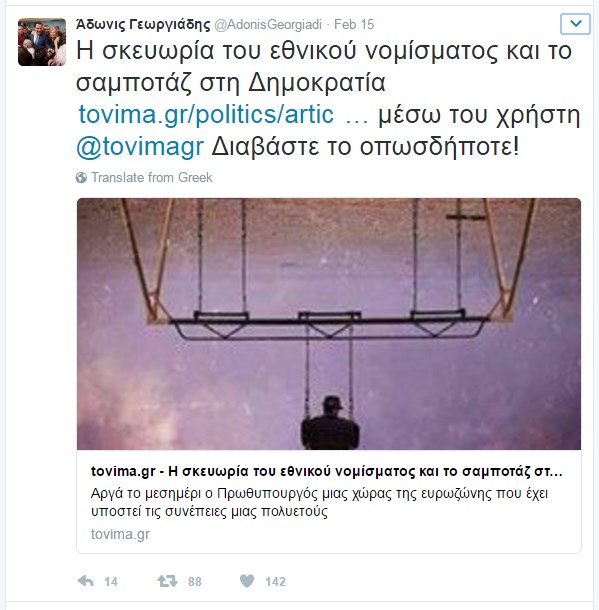Open the Feb 15 tweet timestamp
599x610 pixels.
click(354, 25)
